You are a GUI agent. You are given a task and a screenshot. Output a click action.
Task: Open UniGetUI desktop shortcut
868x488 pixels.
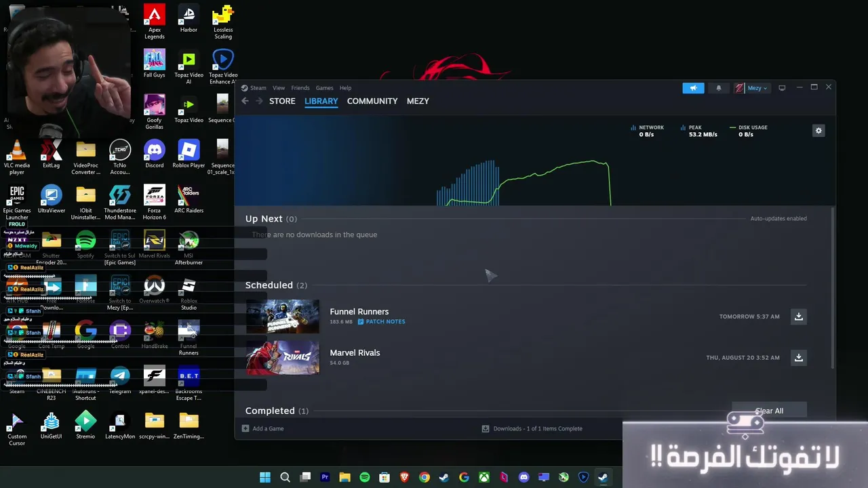(x=52, y=426)
